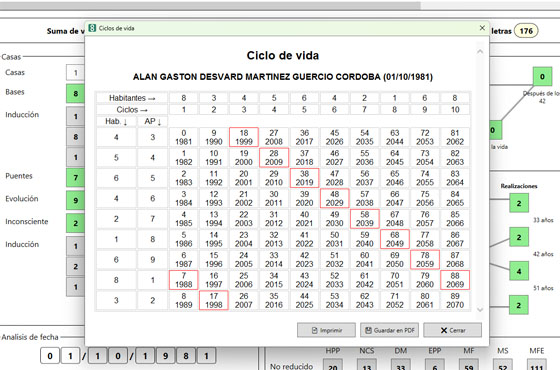The height and width of the screenshot is (370, 560).
Task: Click cell 89 / 2070
Action: pyautogui.click(x=455, y=300)
